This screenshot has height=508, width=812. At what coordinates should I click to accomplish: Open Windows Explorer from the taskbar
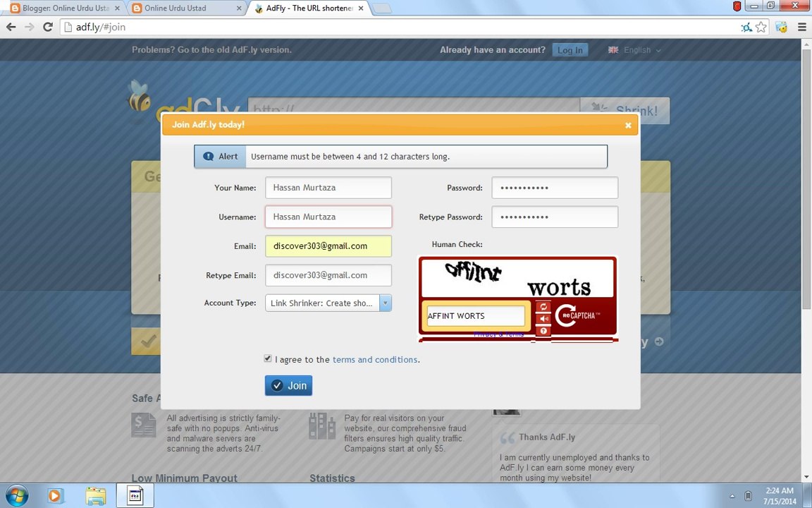tap(96, 496)
